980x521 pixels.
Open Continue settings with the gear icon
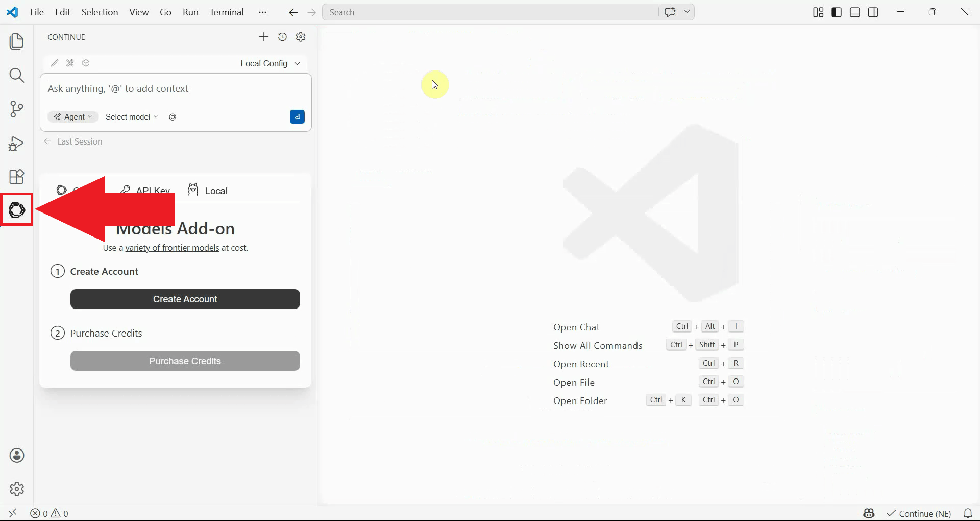(301, 36)
